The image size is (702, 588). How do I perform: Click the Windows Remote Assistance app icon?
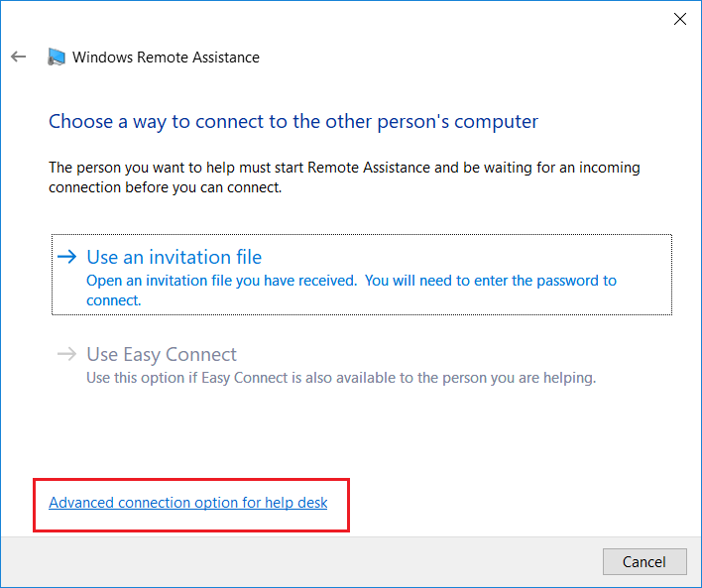[57, 57]
